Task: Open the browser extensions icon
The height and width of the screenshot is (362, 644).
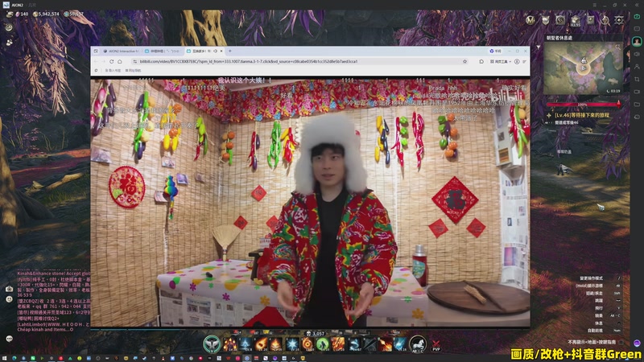Action: coord(481,61)
